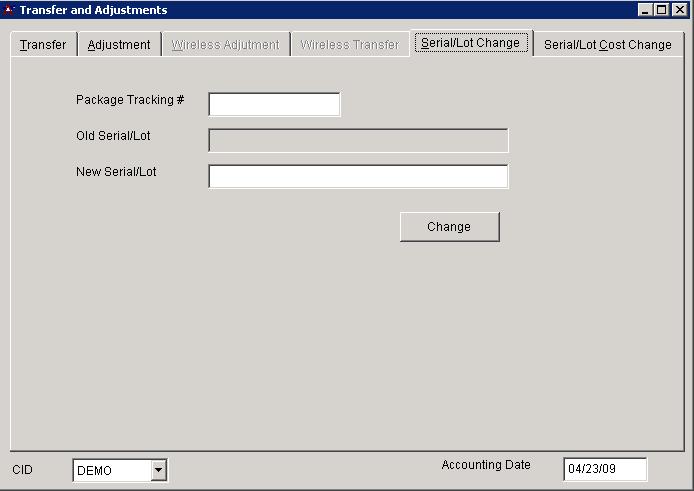Screen dimensions: 694x491
Task: Expand the CID dropdown arrow
Action: point(157,471)
